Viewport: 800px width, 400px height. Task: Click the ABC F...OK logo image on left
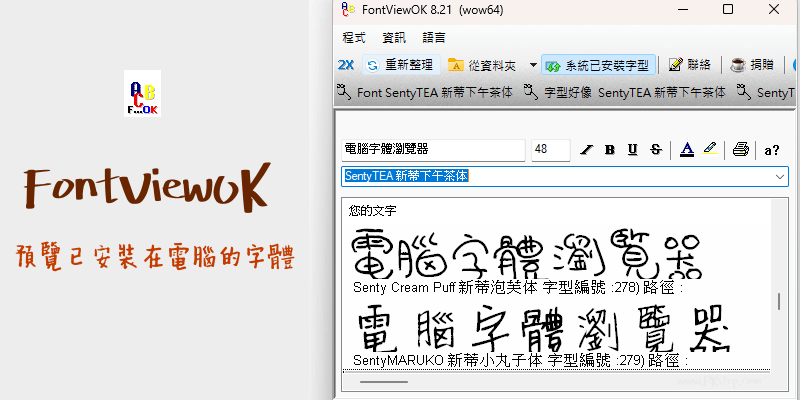(x=142, y=93)
